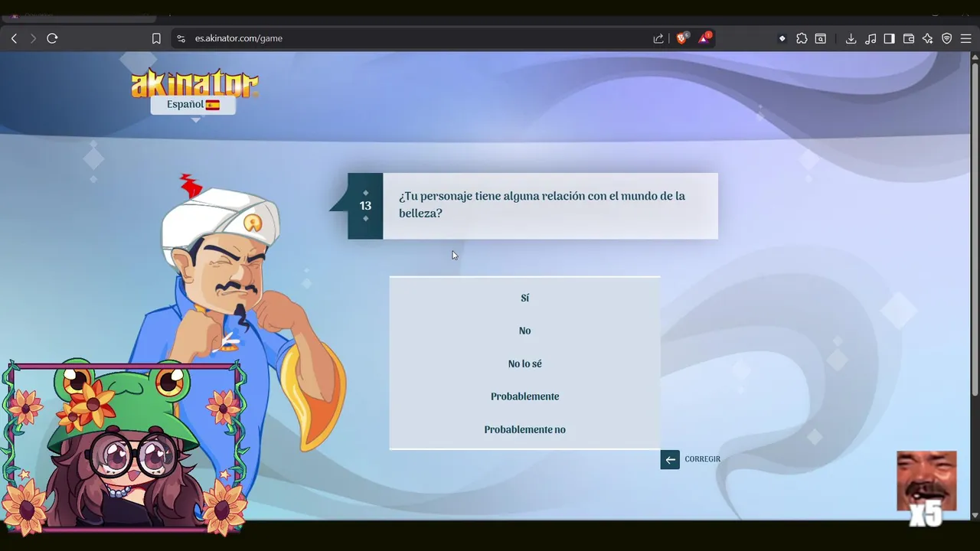
Task: Open the Brave VPN shield icon
Action: [947, 38]
